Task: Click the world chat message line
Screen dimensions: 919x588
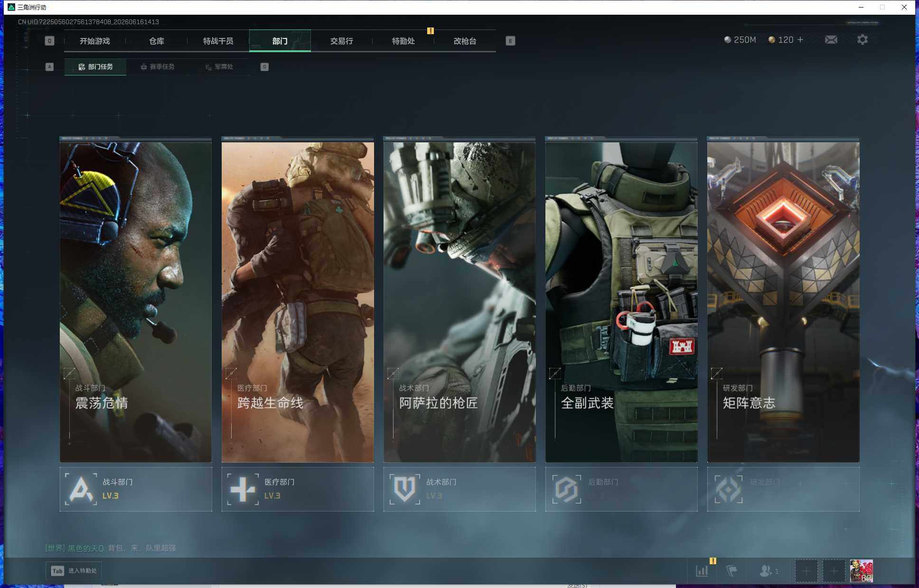Action: 111,548
